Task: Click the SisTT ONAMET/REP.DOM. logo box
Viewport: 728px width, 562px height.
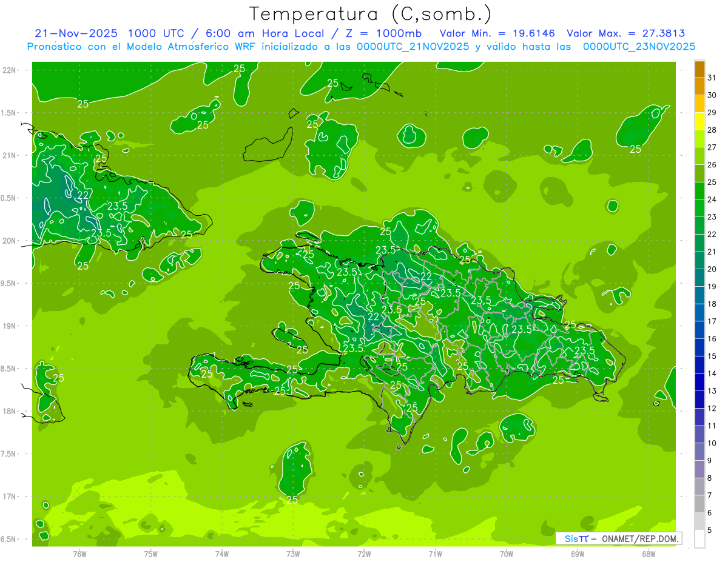Action: pyautogui.click(x=619, y=538)
